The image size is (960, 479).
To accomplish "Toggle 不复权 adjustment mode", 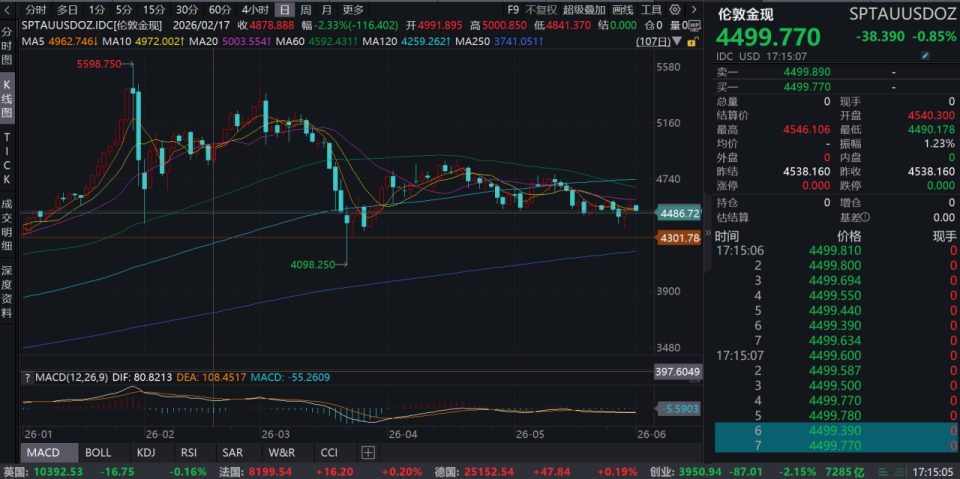I will tap(541, 9).
